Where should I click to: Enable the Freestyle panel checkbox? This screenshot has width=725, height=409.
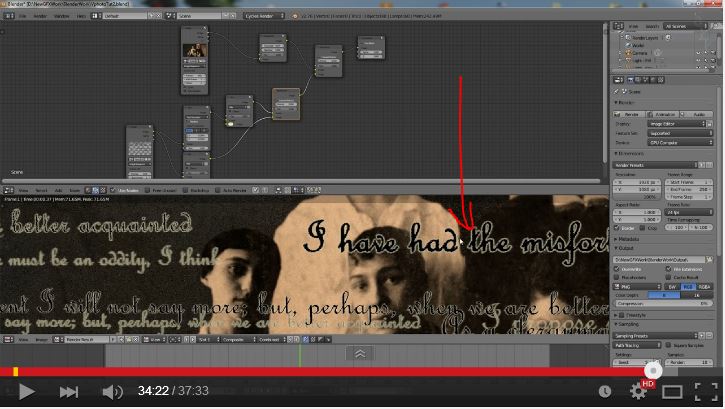(x=622, y=315)
